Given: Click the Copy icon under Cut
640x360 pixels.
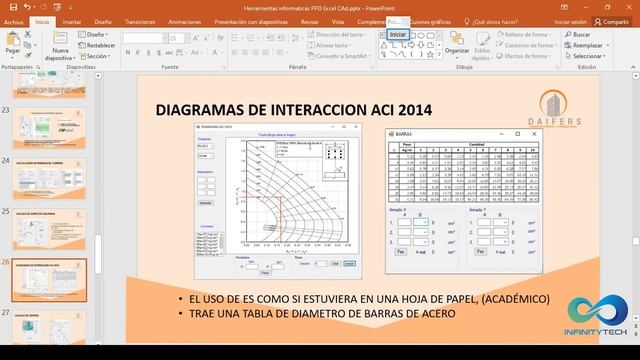Looking at the screenshot, I should coord(28,45).
